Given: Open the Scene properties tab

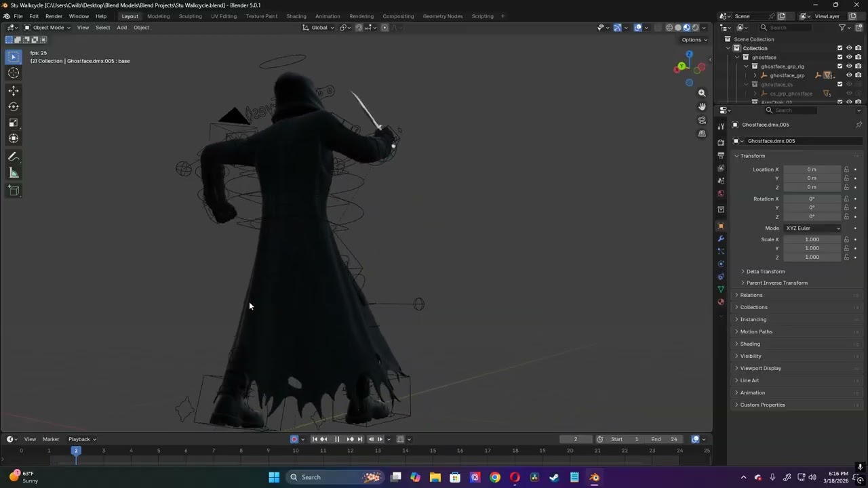Looking at the screenshot, I should click(x=721, y=181).
